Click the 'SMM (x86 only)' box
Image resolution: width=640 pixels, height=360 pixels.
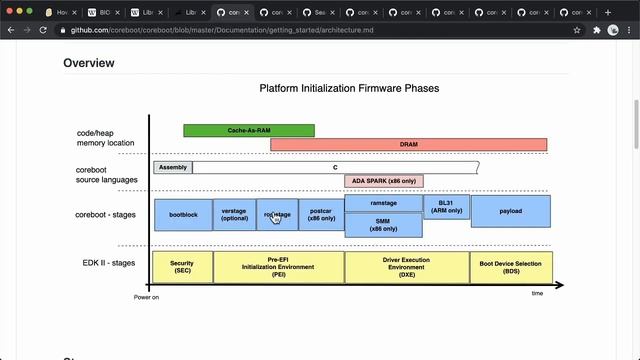(x=383, y=225)
